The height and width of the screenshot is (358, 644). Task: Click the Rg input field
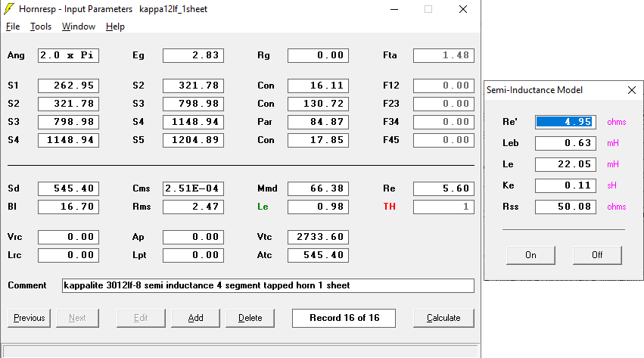point(318,55)
